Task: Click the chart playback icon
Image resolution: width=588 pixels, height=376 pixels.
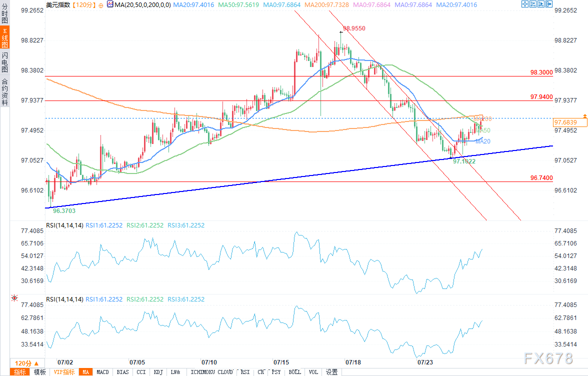Action: click(541, 4)
